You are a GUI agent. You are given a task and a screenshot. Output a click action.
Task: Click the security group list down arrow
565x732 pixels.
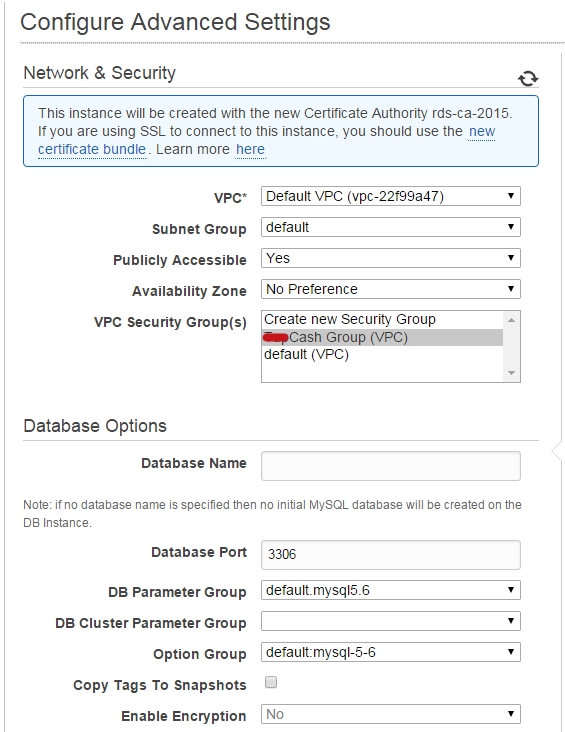pos(511,373)
